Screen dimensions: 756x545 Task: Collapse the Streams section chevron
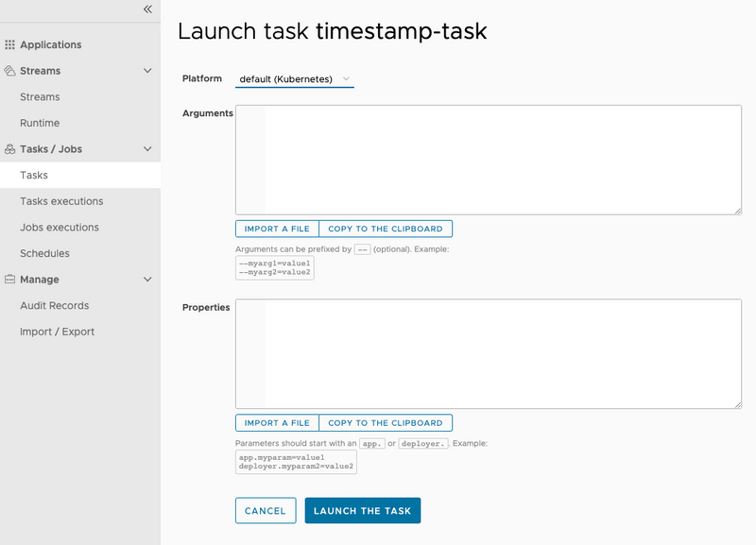tap(147, 71)
